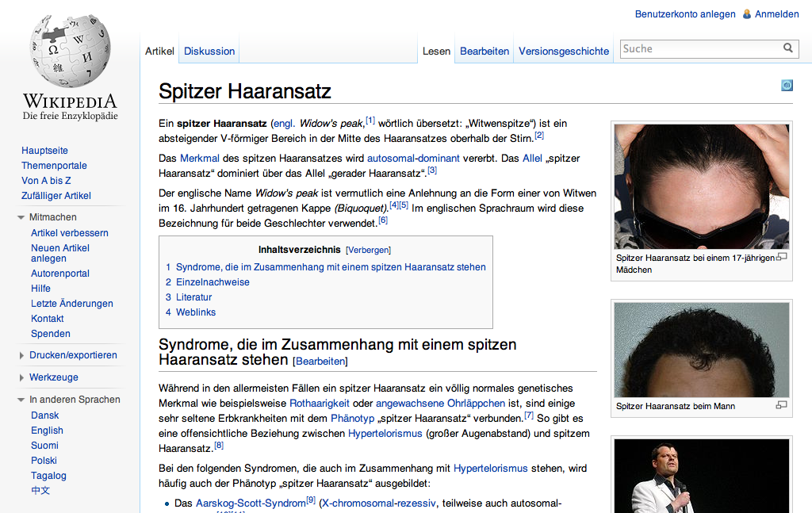Click the Spenden link
This screenshot has height=513, width=812.
point(50,333)
